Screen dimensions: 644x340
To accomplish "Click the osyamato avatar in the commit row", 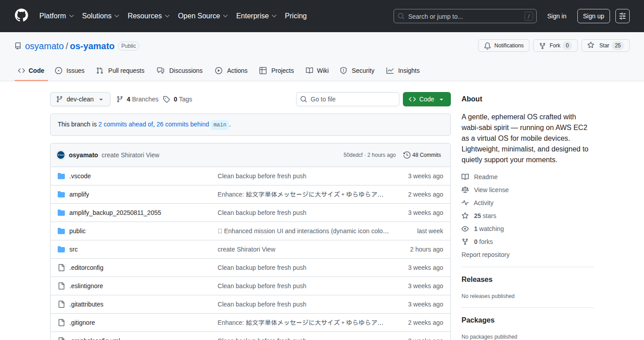I will click(61, 155).
